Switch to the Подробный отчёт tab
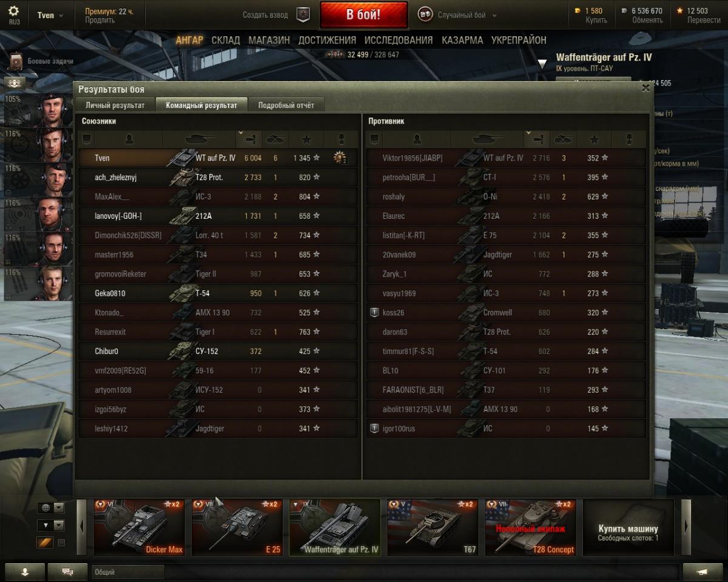The image size is (728, 582). (x=286, y=105)
